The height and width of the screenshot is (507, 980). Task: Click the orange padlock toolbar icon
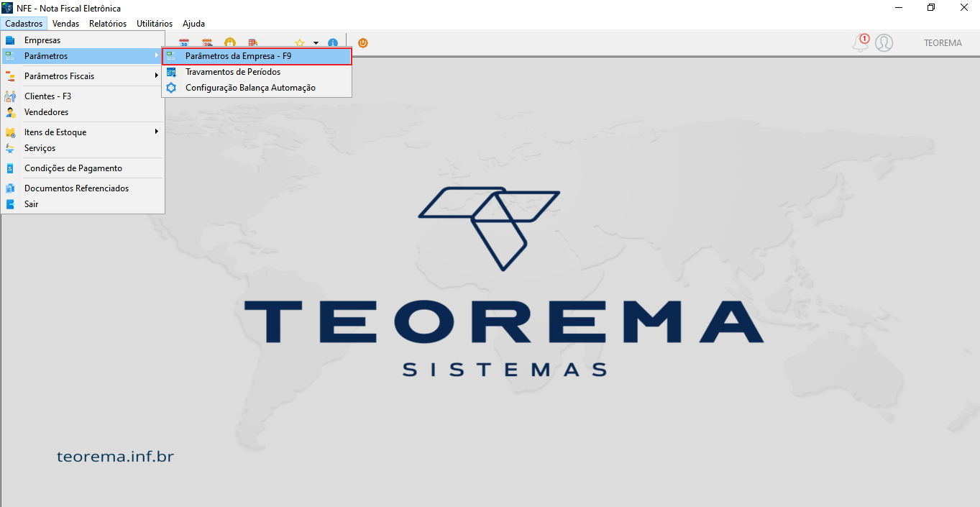pos(230,42)
